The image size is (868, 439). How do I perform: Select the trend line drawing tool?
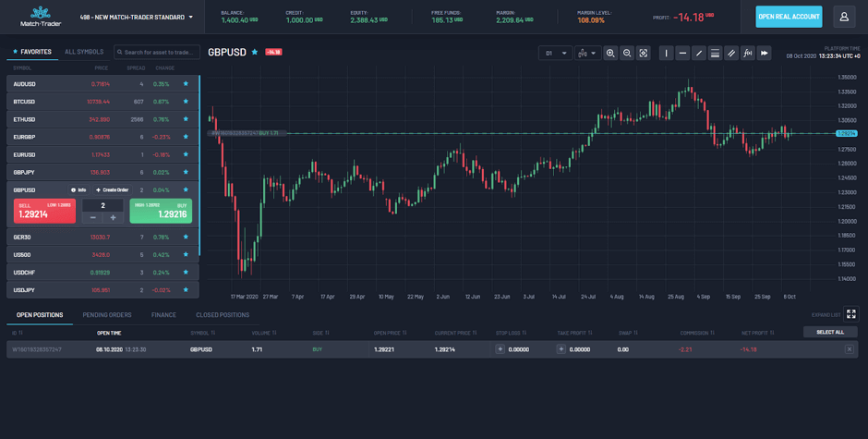(x=699, y=54)
